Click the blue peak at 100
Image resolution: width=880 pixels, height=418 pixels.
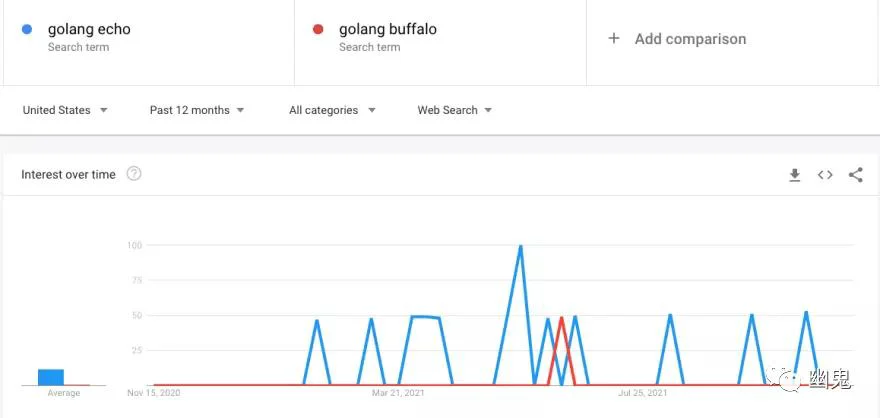click(521, 247)
